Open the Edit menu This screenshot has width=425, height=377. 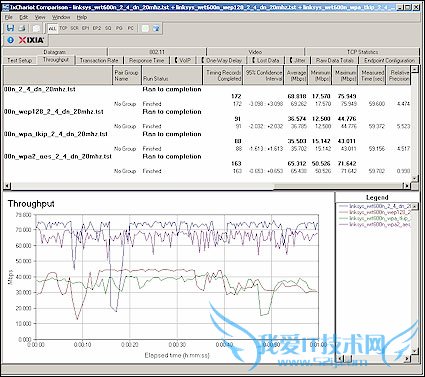[x=23, y=17]
